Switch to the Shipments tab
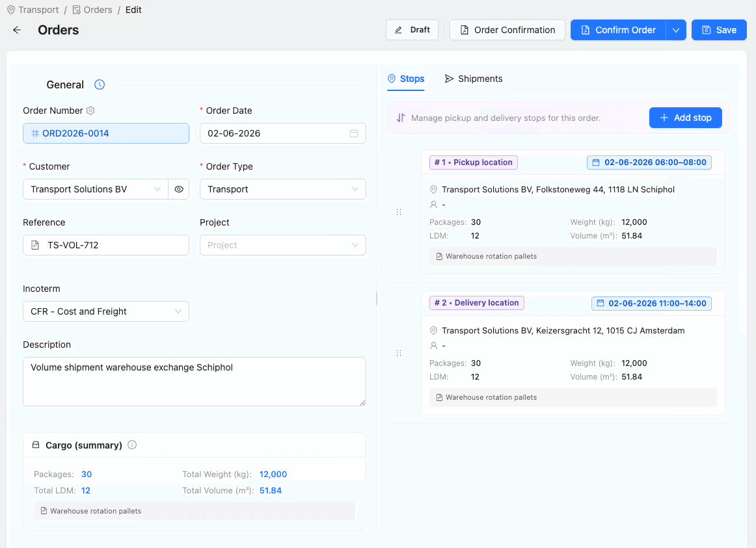The height and width of the screenshot is (548, 756). coord(474,79)
